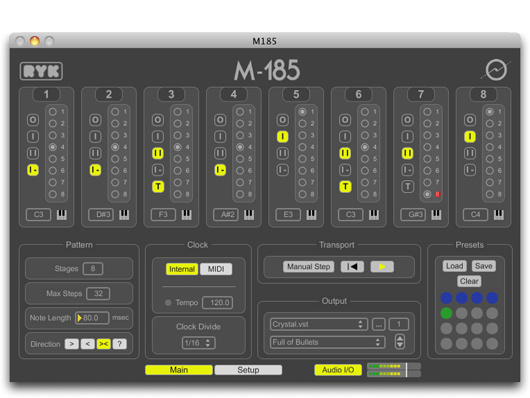The width and height of the screenshot is (530, 398).
Task: Select step count 1 on stage 5
Action: pyautogui.click(x=303, y=112)
